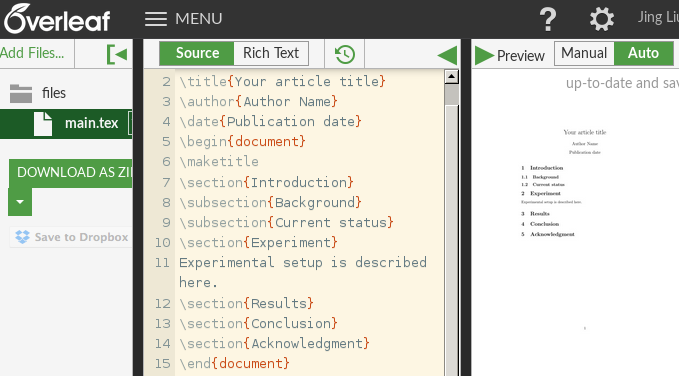Click line number 11 in the gutter
This screenshot has height=376, width=679.
point(162,263)
